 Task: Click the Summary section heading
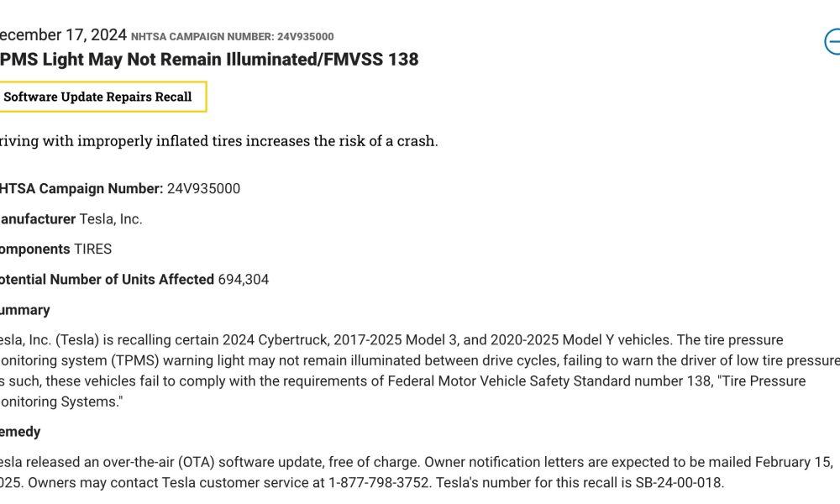24,310
